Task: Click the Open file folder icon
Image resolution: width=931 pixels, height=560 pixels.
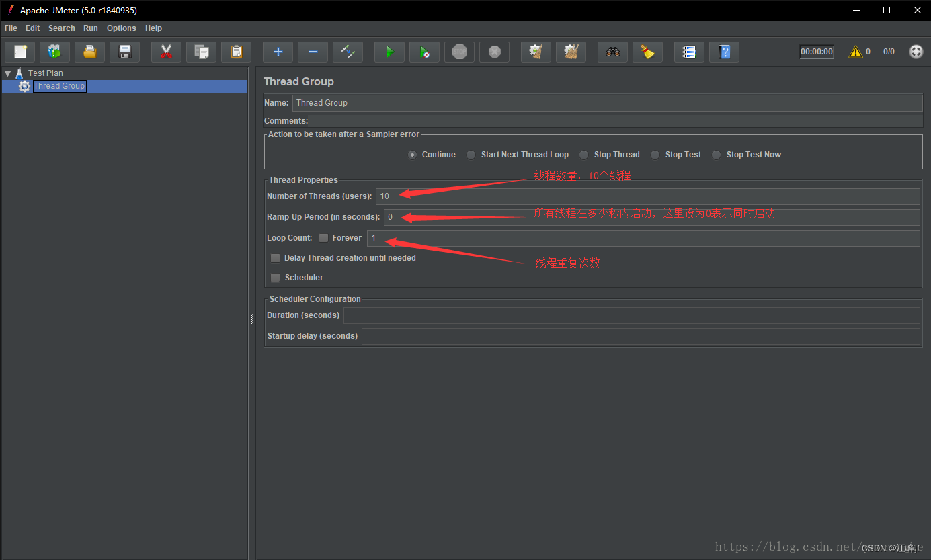Action: [x=89, y=52]
